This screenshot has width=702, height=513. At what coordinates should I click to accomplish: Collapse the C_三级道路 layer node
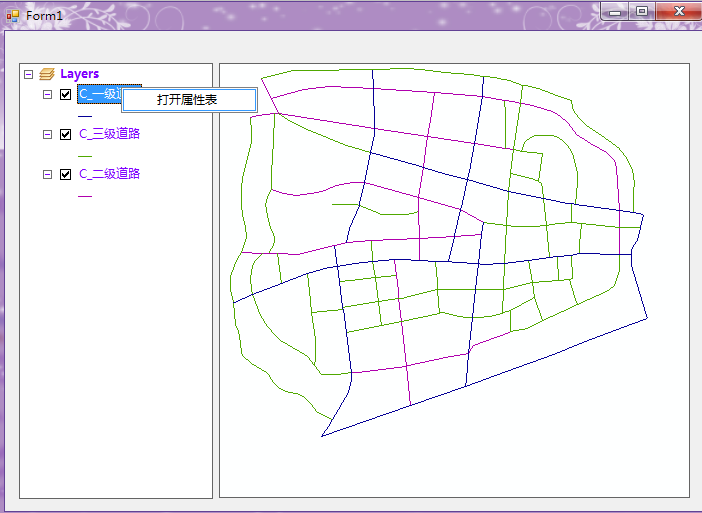[47, 134]
